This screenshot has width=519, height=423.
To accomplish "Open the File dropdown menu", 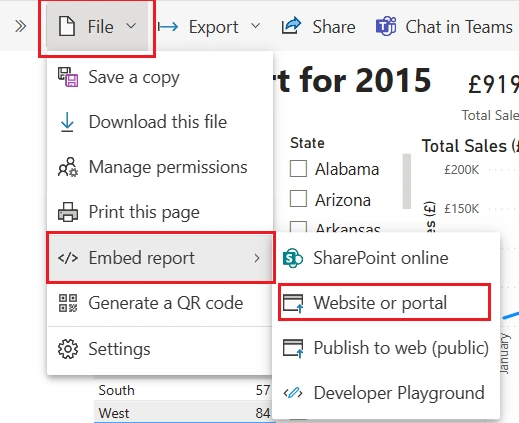I will click(97, 27).
